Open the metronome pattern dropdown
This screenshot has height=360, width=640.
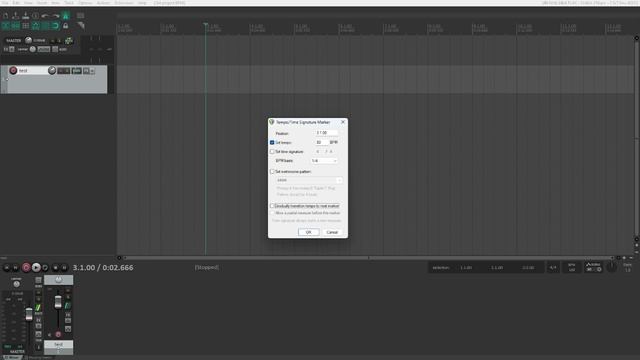pyautogui.click(x=309, y=180)
